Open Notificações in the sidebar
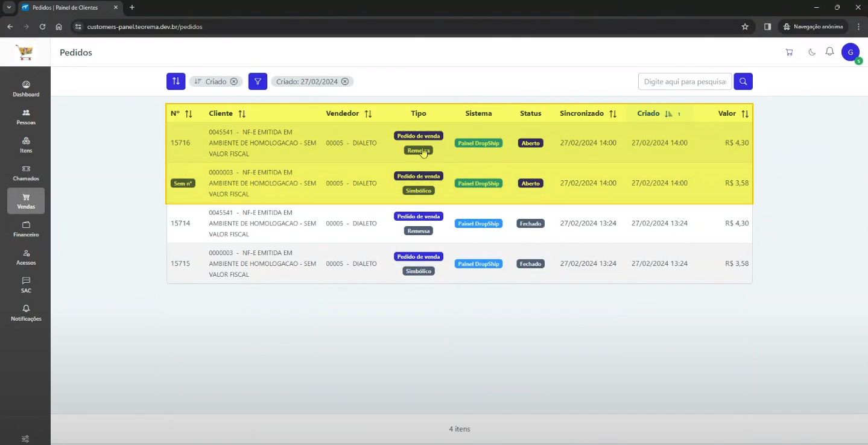The image size is (868, 445). coord(26,313)
